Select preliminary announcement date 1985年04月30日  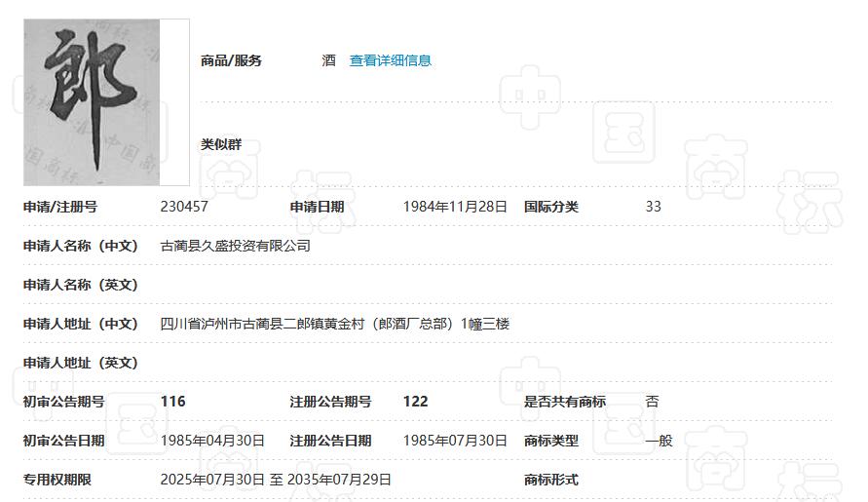click(x=212, y=441)
